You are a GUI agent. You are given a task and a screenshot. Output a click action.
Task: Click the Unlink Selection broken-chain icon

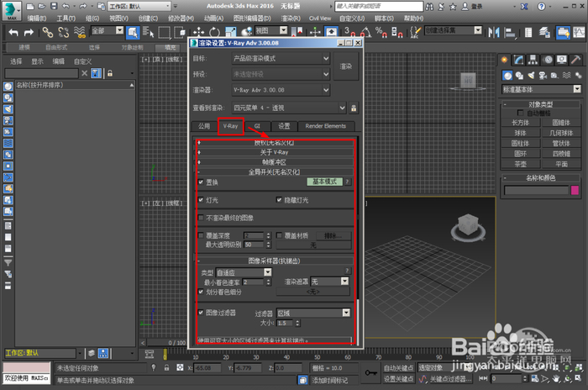point(63,32)
